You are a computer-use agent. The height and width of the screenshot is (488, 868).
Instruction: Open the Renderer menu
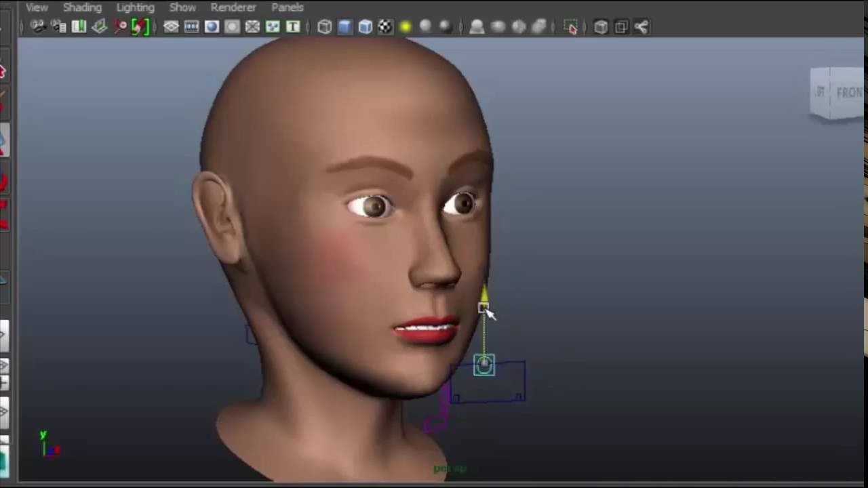[x=233, y=7]
